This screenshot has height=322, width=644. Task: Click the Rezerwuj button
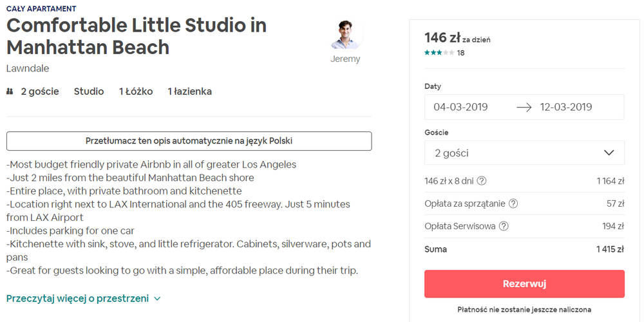(524, 284)
